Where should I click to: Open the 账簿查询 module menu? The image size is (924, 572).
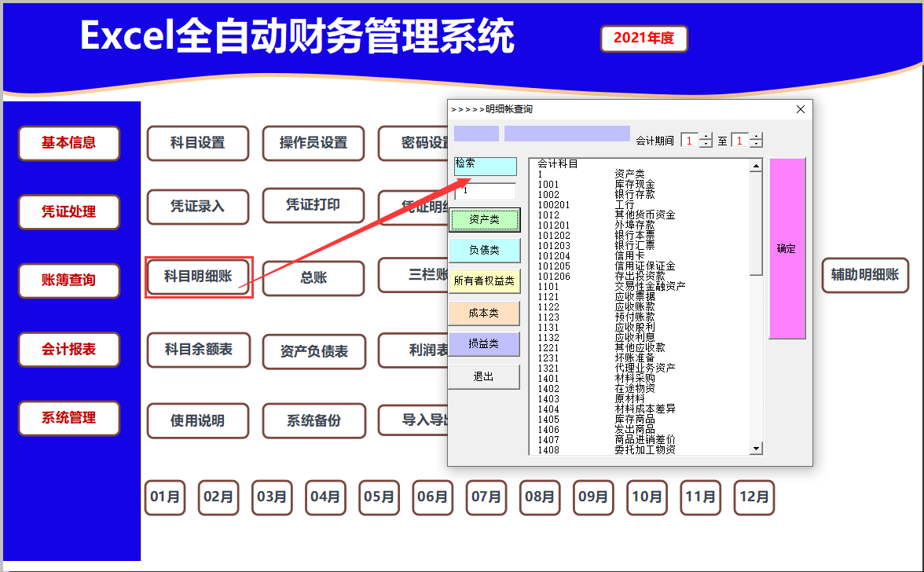68,280
